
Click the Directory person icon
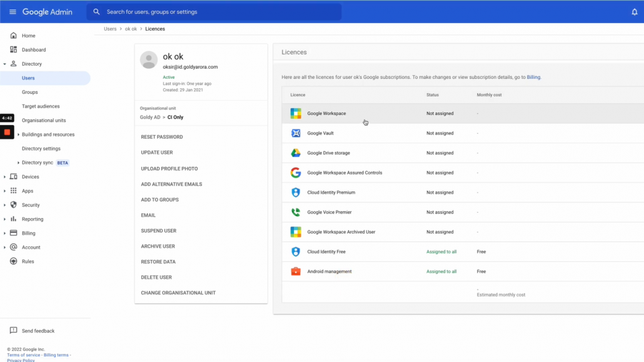click(14, 64)
